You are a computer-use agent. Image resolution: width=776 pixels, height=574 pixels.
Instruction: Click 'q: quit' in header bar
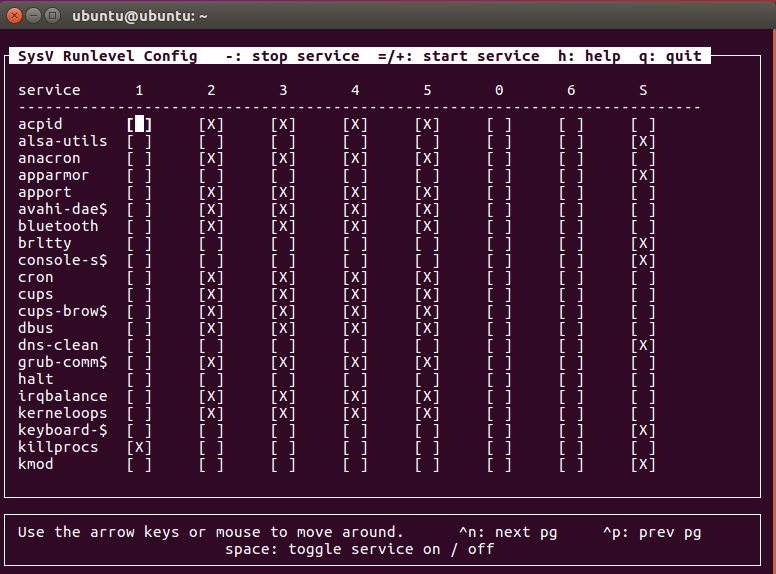coord(670,56)
